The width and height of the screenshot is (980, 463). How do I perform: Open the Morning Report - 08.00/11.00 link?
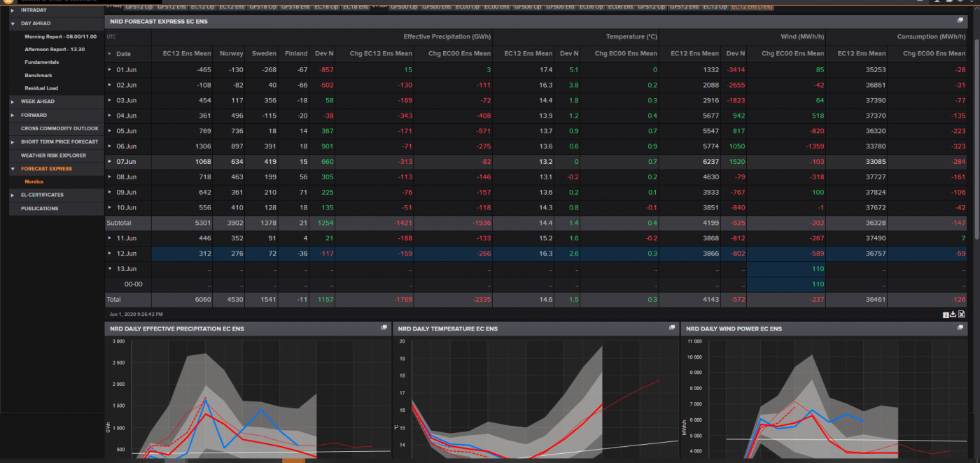pyautogui.click(x=59, y=36)
